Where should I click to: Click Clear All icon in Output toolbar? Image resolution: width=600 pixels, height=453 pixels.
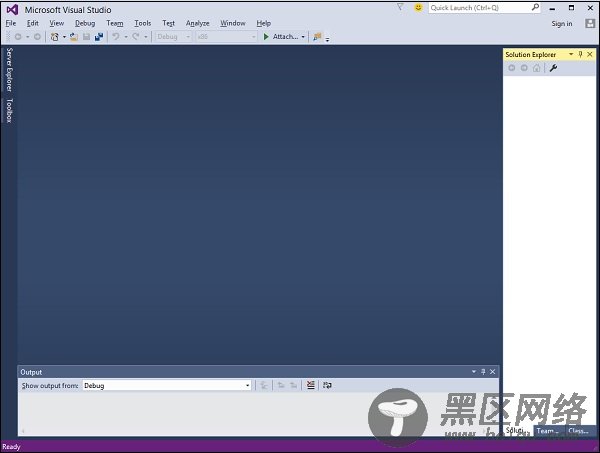pos(310,385)
